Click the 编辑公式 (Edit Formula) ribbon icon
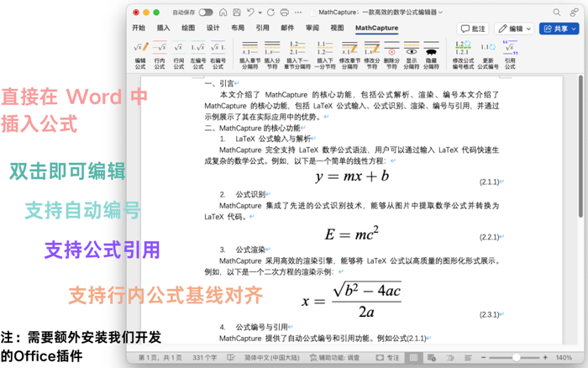This screenshot has width=588, height=368. (140, 55)
